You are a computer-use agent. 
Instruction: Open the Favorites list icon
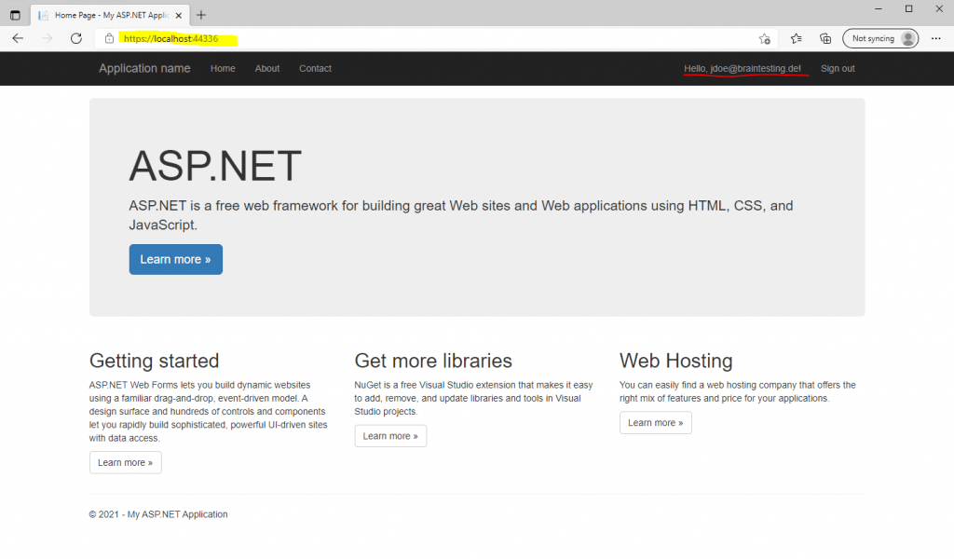(796, 38)
